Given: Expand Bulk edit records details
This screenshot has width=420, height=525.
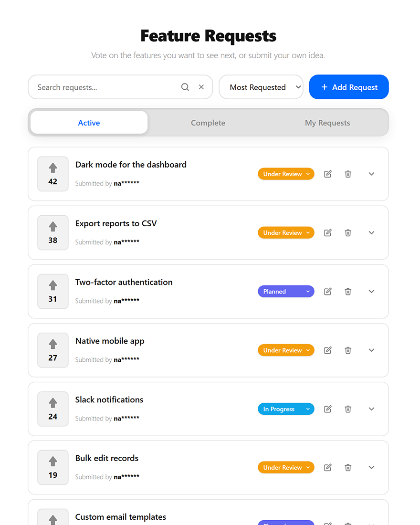Looking at the screenshot, I should point(371,467).
